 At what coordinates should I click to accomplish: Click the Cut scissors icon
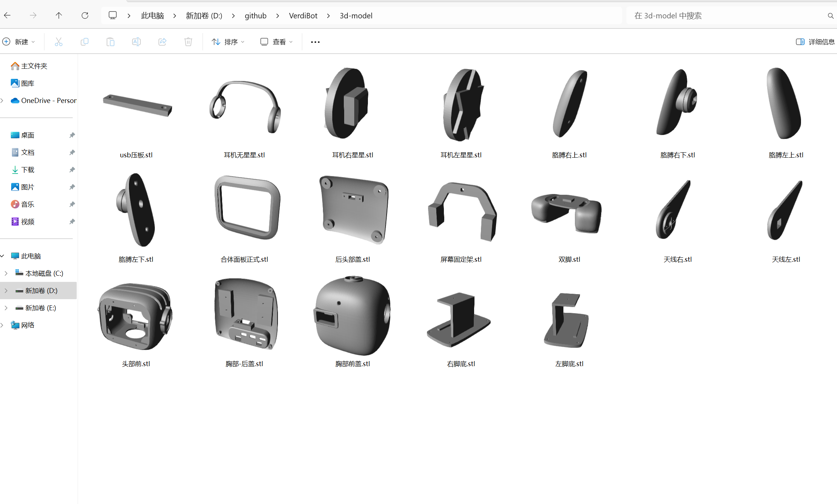[59, 42]
